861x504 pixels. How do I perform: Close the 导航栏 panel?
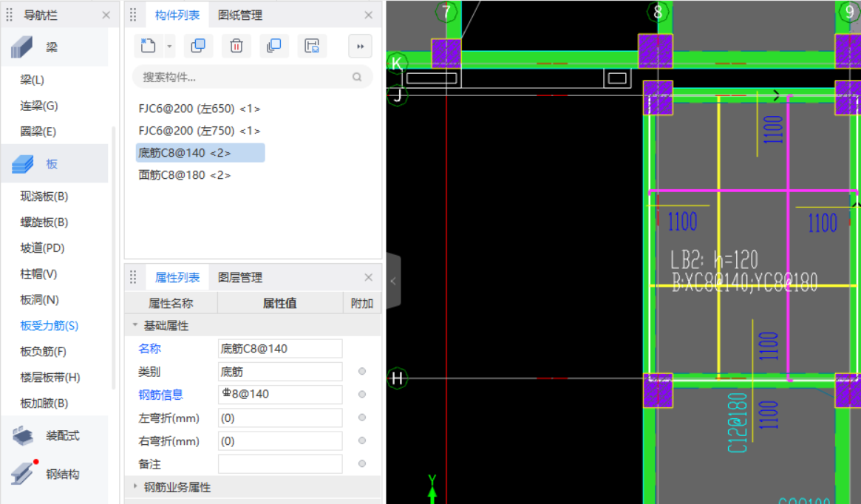point(106,16)
